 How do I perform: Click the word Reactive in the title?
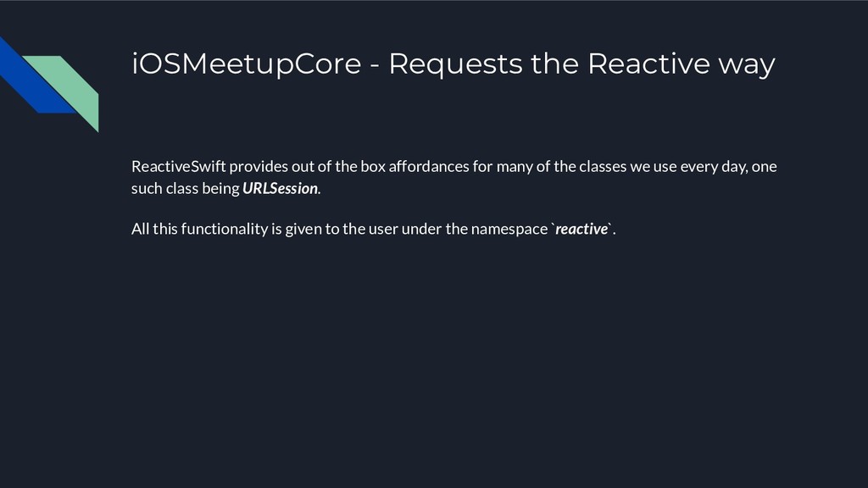click(648, 64)
